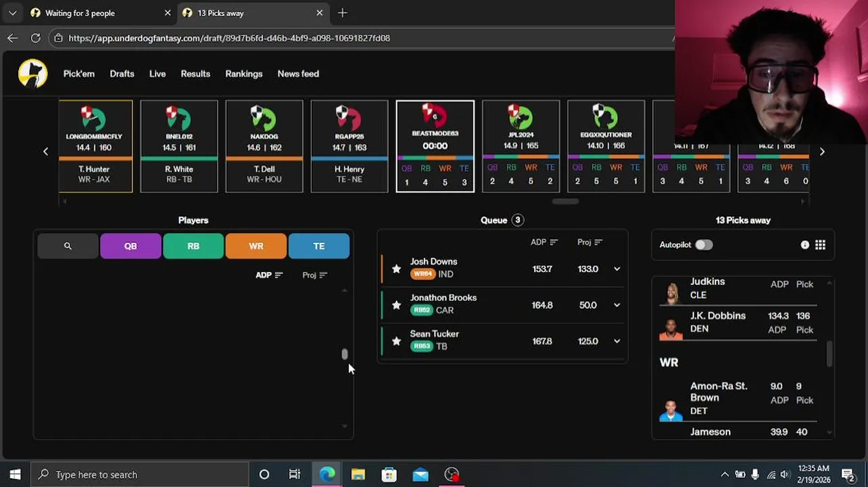Open the News feed
This screenshot has height=487, width=868.
pyautogui.click(x=298, y=74)
